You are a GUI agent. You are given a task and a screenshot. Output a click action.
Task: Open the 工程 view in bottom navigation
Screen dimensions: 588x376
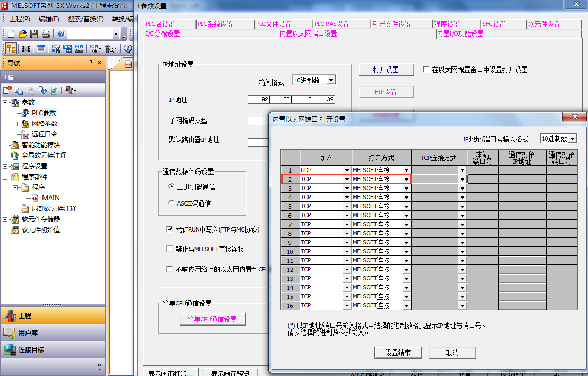point(53,315)
